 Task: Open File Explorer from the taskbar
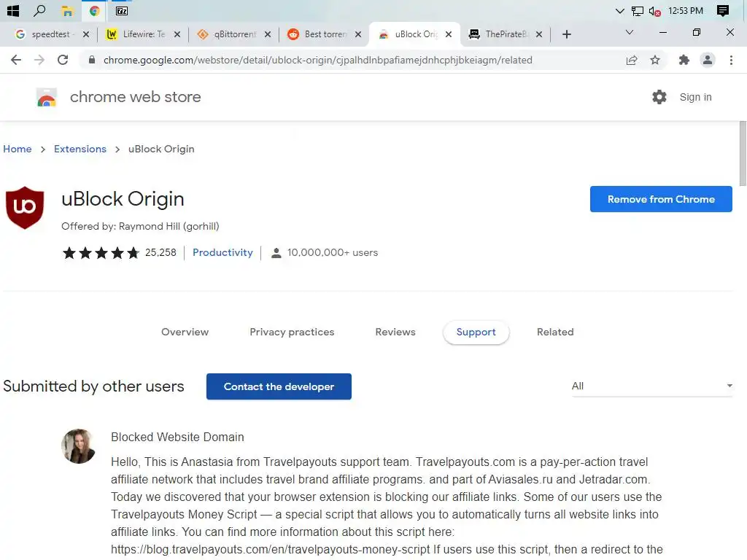pos(67,11)
